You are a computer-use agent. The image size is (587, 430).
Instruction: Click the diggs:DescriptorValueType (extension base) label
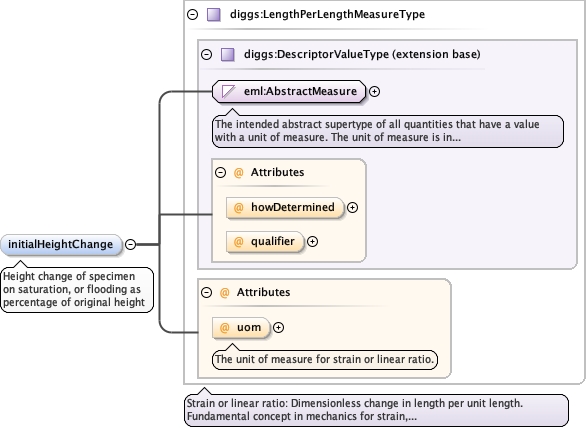[362, 54]
